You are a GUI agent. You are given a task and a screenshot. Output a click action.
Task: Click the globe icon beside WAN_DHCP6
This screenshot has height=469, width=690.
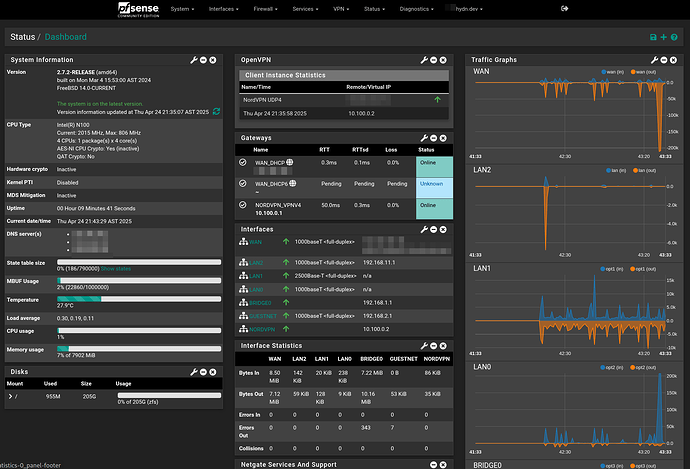293,183
